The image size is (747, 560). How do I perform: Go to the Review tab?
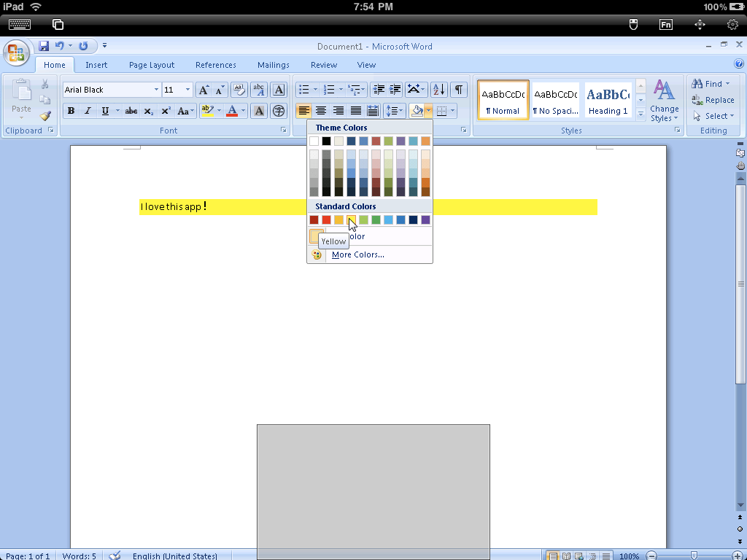tap(324, 65)
